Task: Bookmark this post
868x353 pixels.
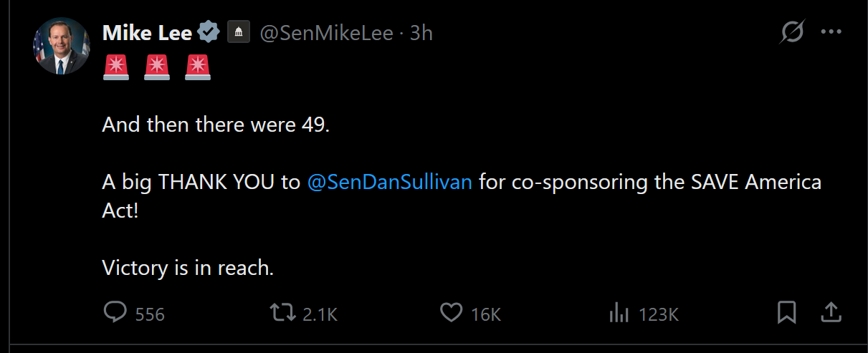Action: tap(786, 313)
